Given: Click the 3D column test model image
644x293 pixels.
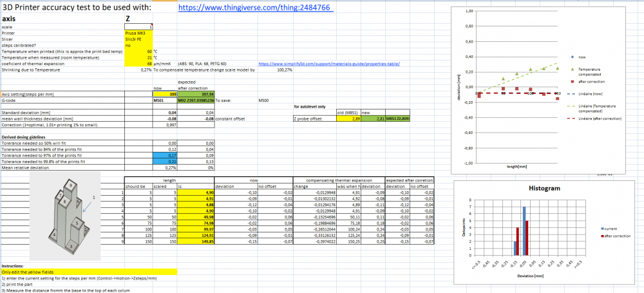Looking at the screenshot, I should pyautogui.click(x=65, y=216).
